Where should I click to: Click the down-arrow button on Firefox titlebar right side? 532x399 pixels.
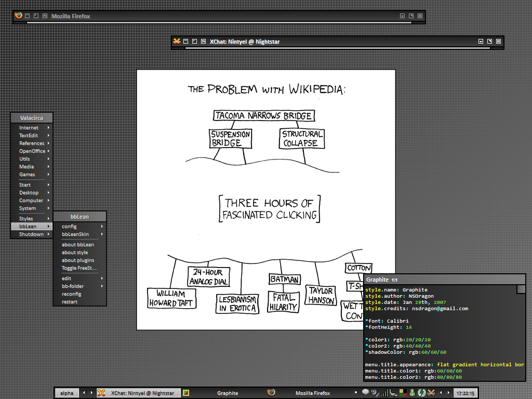(x=403, y=16)
